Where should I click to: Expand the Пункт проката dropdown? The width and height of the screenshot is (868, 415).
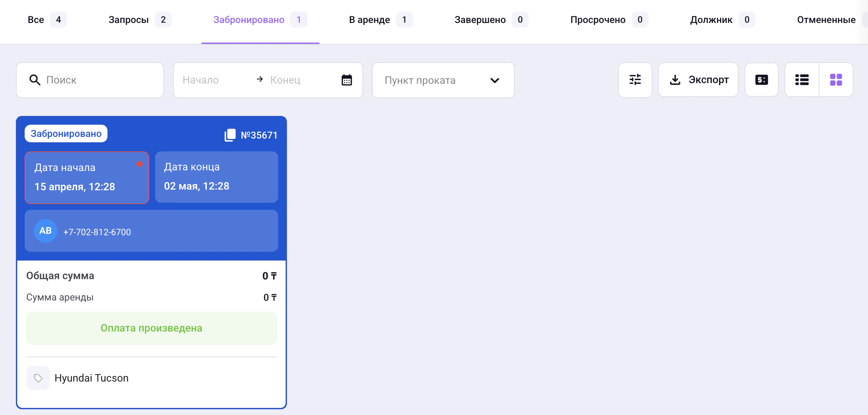click(443, 80)
